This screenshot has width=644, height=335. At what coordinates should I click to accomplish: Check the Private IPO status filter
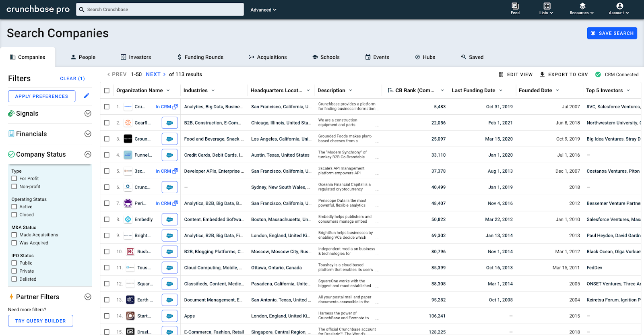click(14, 271)
